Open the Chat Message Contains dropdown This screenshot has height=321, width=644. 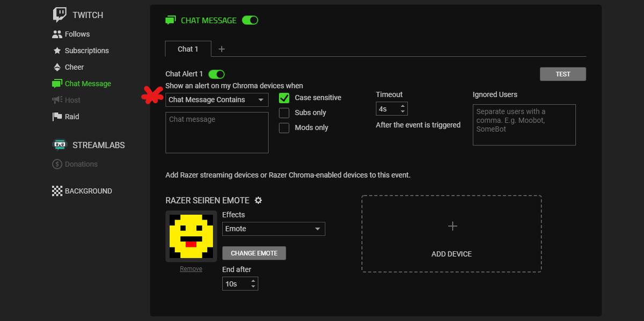point(217,100)
